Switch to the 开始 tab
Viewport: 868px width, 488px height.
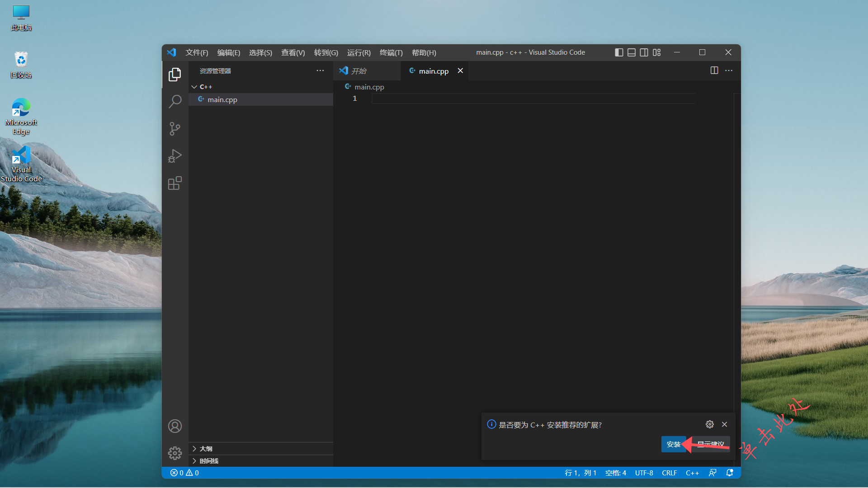[x=359, y=71]
